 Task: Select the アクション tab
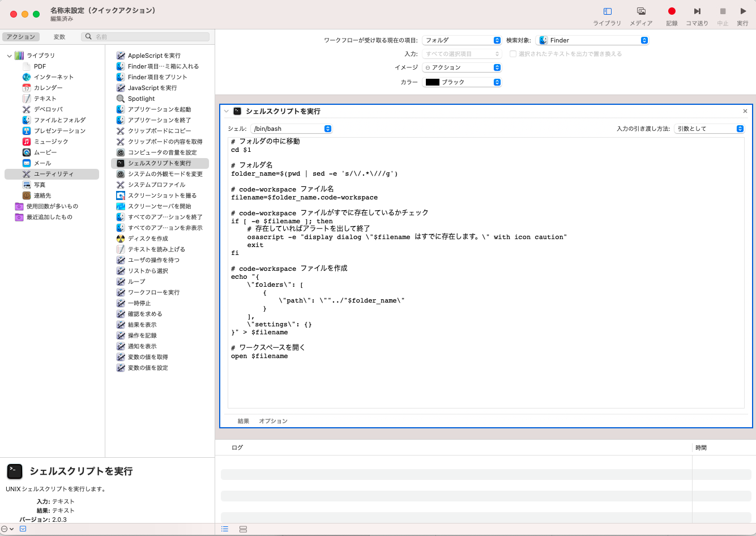pyautogui.click(x=21, y=36)
